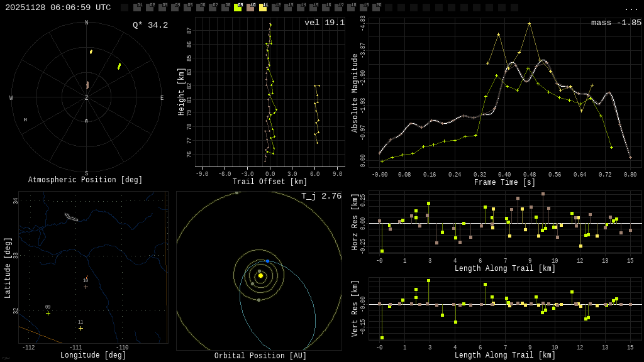Click the 'Q* 34.2' convergence angle label
Image resolution: width=644 pixels, height=362 pixels.
pos(150,25)
